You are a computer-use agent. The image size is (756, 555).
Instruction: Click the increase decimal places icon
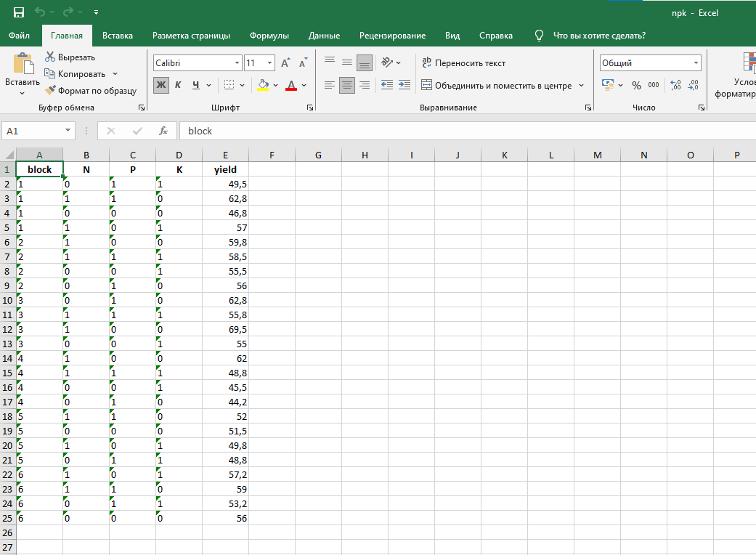675,85
